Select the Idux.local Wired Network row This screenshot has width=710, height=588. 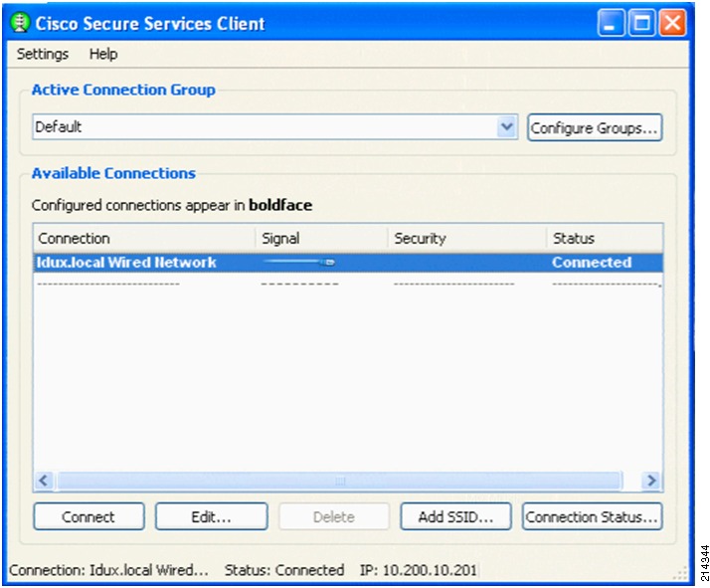coord(348,263)
